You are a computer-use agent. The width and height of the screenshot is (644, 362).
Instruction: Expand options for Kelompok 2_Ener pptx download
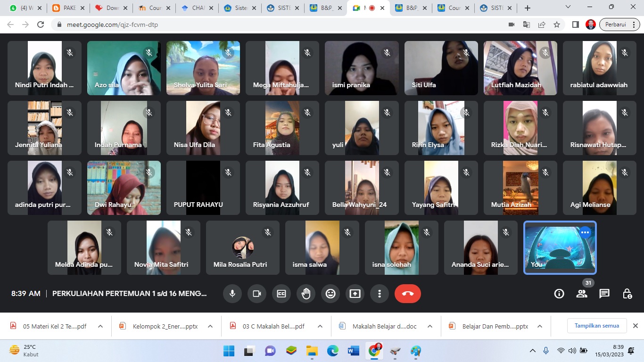pyautogui.click(x=210, y=326)
